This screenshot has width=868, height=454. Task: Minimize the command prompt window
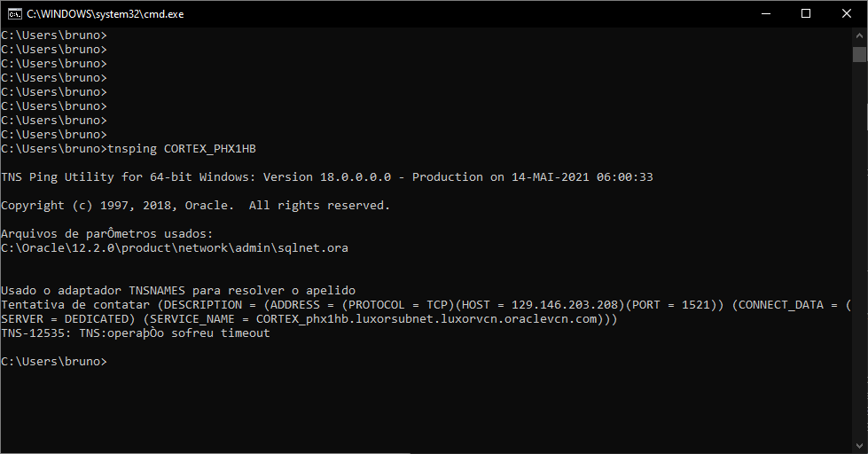(766, 14)
